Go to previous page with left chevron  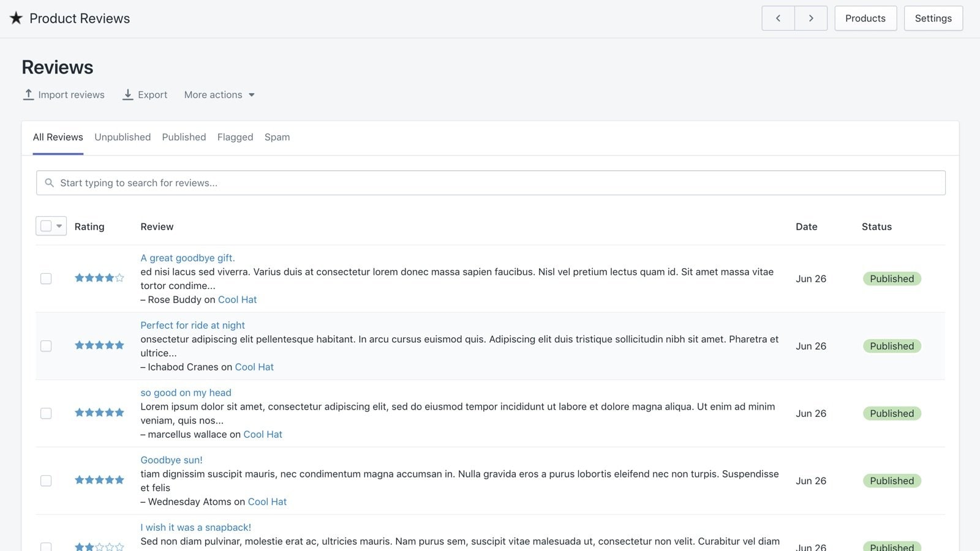tap(778, 18)
